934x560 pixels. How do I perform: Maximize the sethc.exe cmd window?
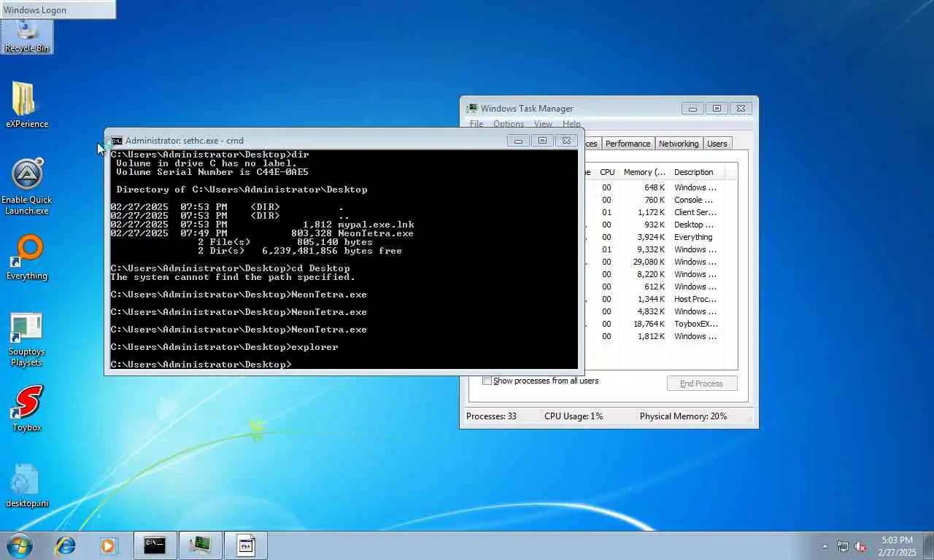[x=542, y=141]
